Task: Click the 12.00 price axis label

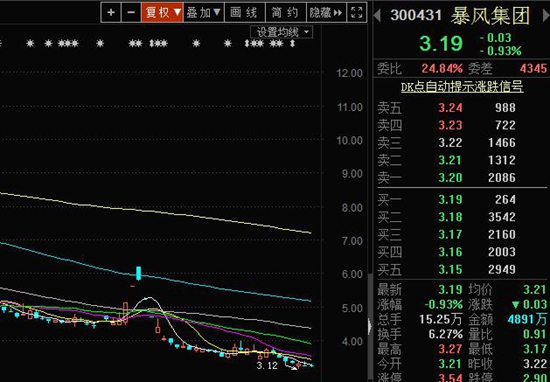Action: [x=349, y=73]
